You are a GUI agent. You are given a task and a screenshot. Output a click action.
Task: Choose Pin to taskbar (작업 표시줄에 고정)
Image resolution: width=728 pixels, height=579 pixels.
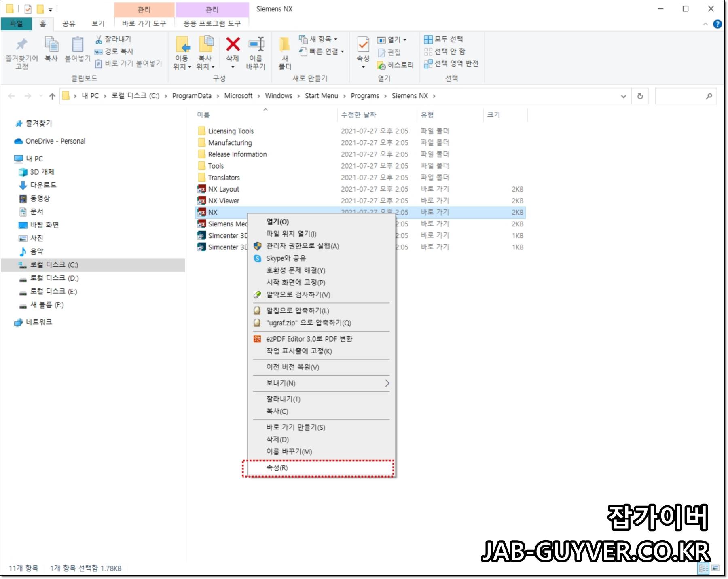tap(321, 351)
